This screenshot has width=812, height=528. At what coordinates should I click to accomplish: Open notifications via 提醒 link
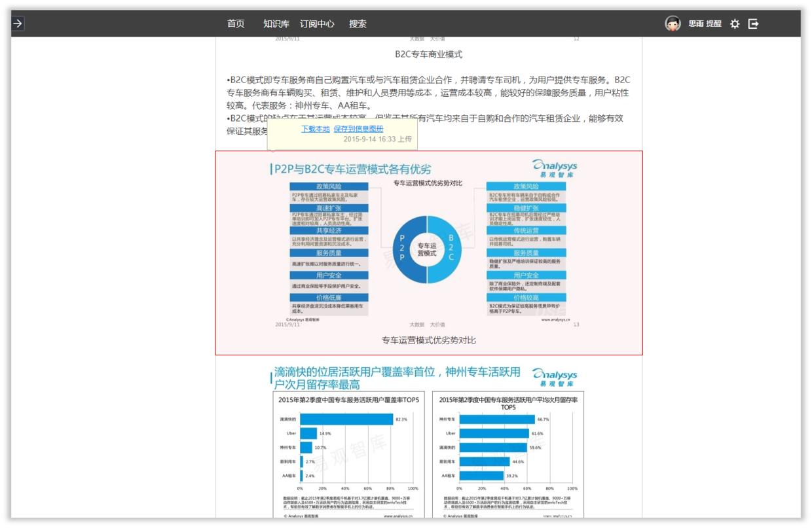pyautogui.click(x=714, y=23)
